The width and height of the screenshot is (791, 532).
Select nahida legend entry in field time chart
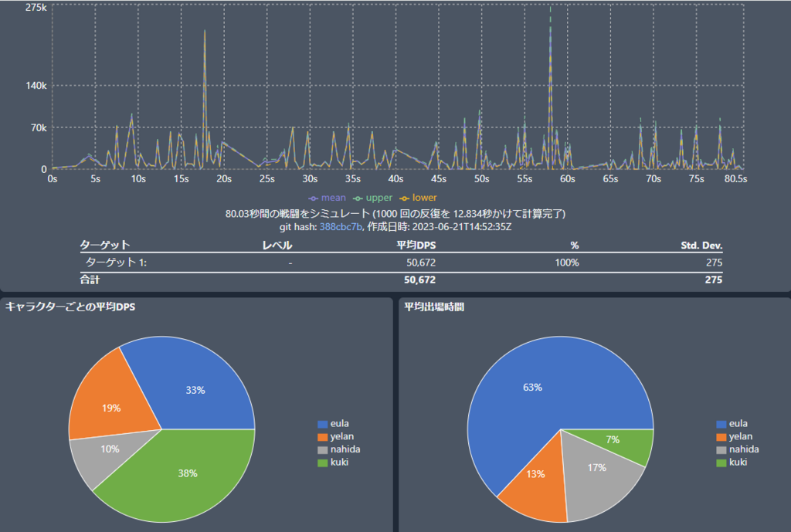(x=737, y=449)
